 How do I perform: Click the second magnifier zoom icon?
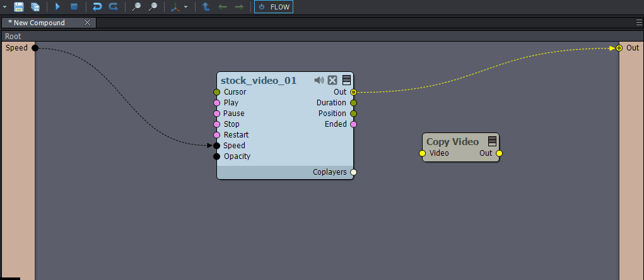tap(153, 6)
